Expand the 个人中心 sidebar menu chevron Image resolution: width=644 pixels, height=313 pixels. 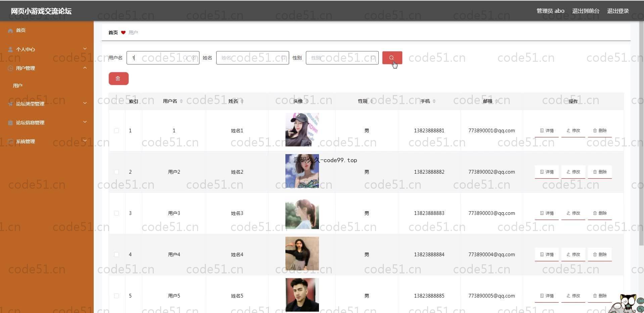click(x=85, y=49)
